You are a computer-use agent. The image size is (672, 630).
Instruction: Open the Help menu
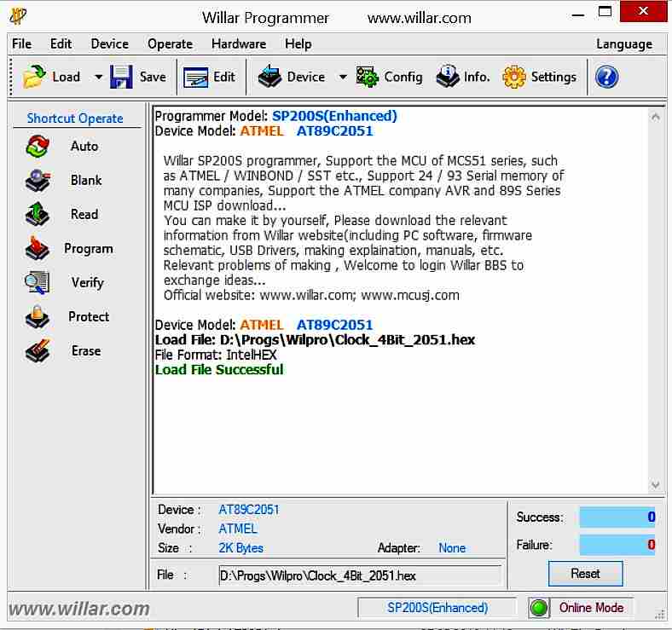click(x=298, y=43)
